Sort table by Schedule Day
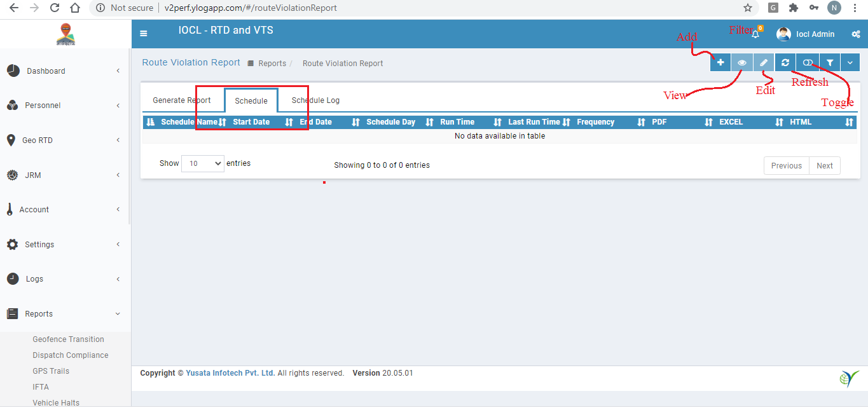868x410 pixels. [x=399, y=122]
